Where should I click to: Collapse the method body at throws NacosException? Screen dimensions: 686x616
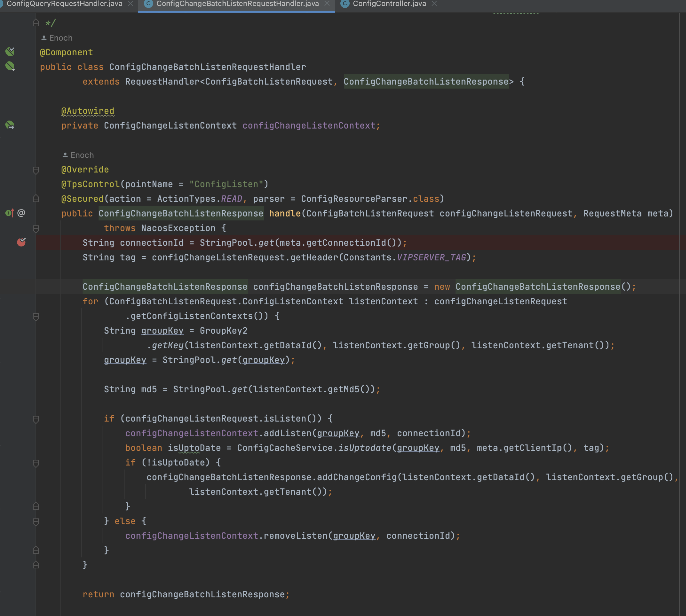click(x=36, y=229)
